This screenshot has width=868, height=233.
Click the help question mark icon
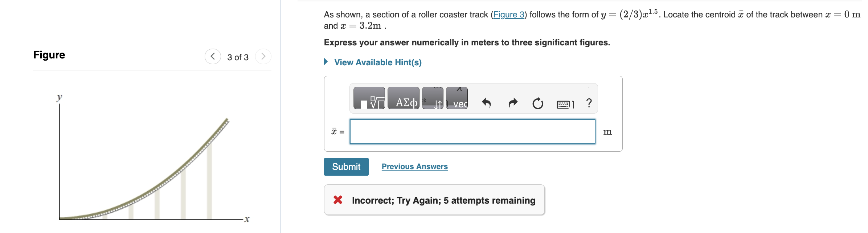coord(588,103)
